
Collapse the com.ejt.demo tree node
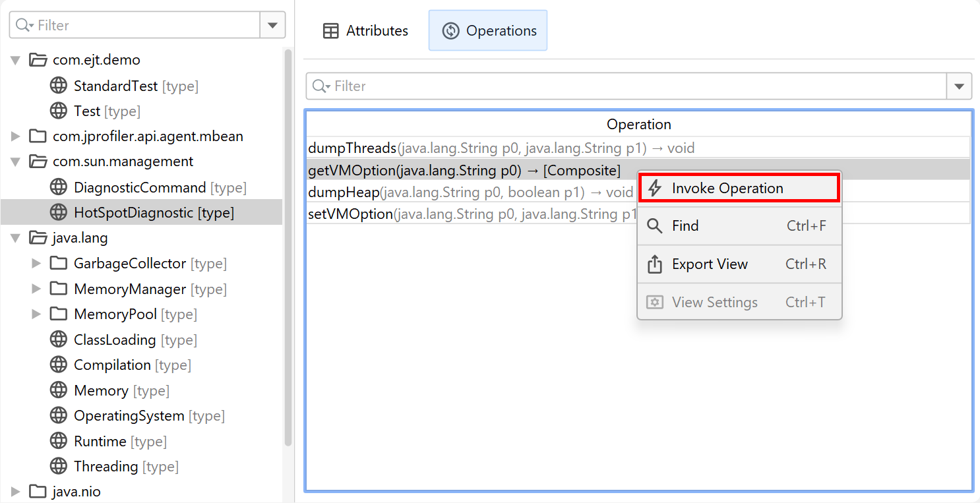coord(16,60)
